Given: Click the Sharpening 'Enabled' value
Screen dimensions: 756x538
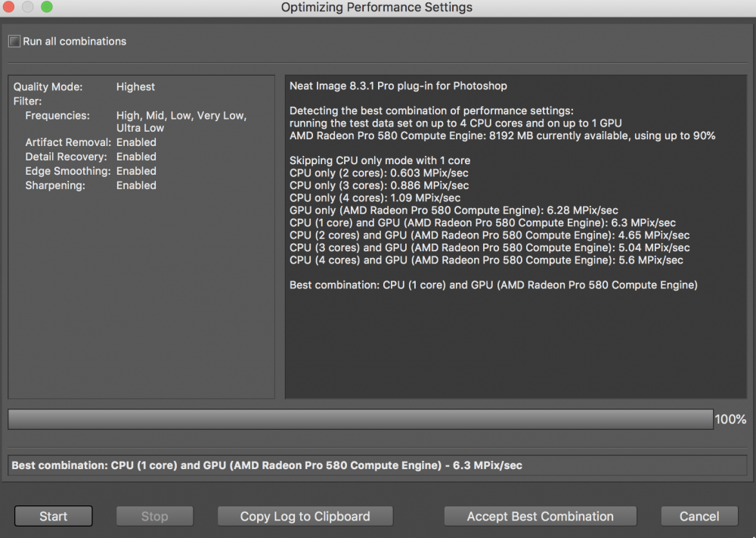Looking at the screenshot, I should pos(136,186).
